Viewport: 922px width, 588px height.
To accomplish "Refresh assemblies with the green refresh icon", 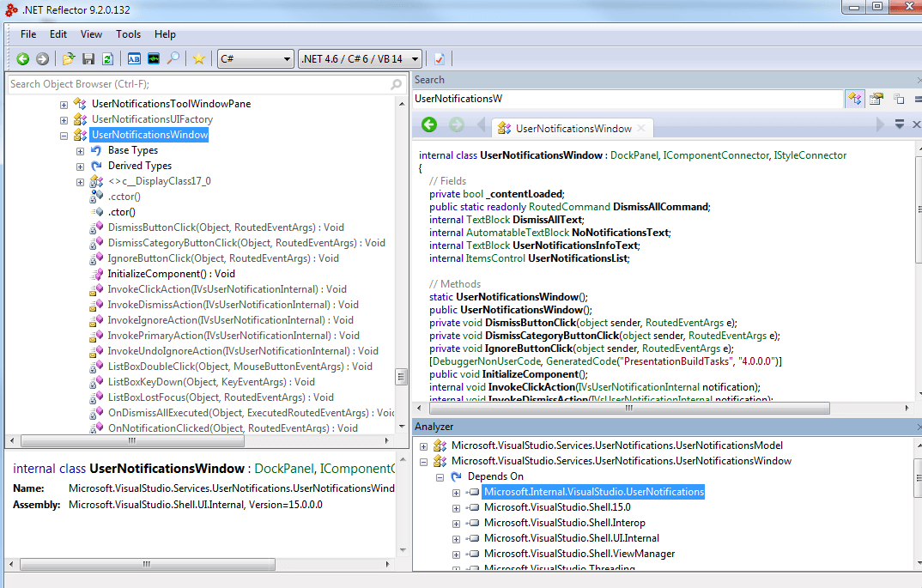I will coord(107,58).
